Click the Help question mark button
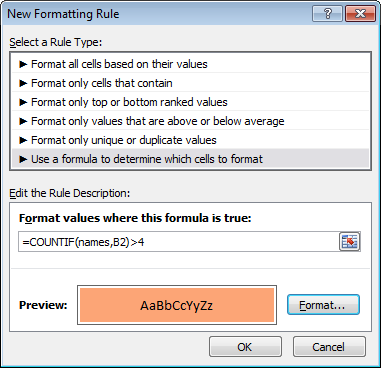The width and height of the screenshot is (381, 368). pos(328,14)
